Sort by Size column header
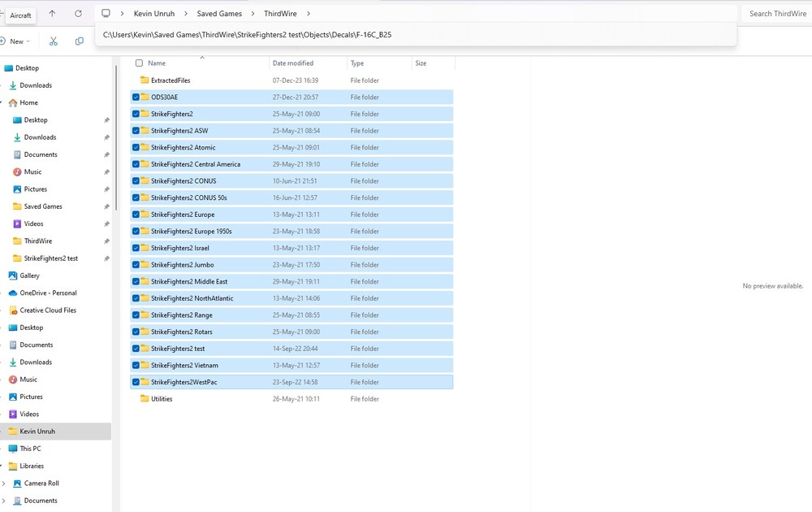Screen dimensions: 812x512 coord(421,63)
